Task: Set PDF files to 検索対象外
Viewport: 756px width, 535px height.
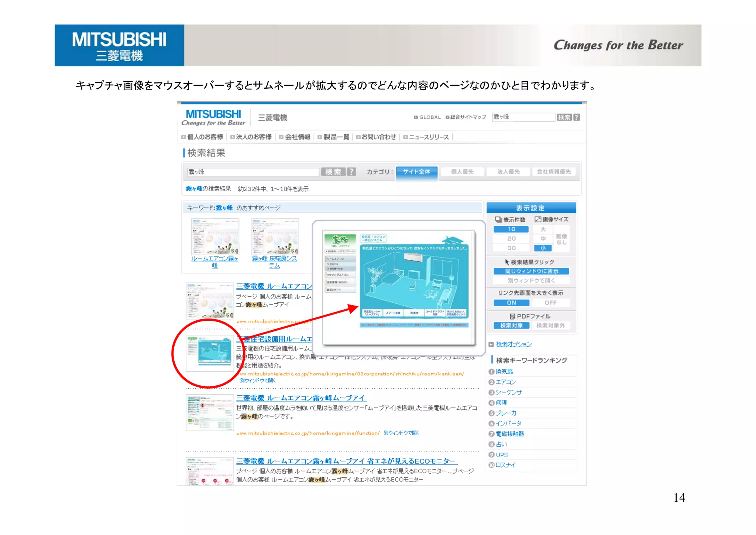Action: [x=550, y=326]
